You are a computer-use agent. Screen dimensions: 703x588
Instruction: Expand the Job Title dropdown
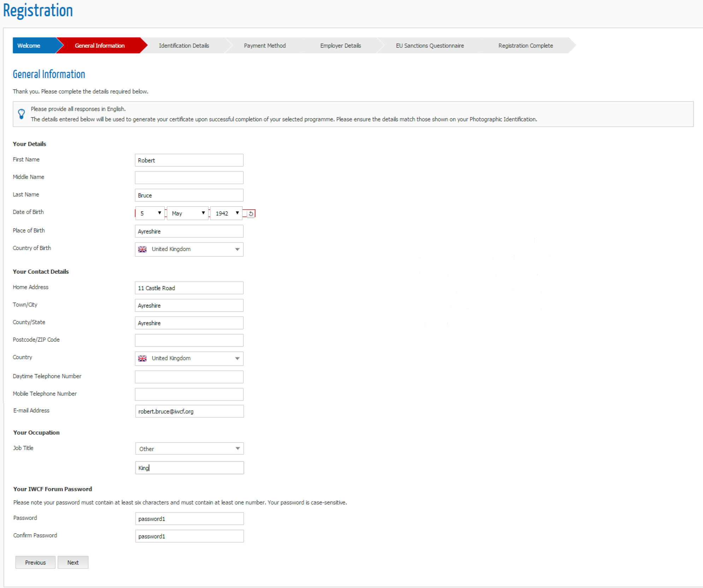point(237,449)
